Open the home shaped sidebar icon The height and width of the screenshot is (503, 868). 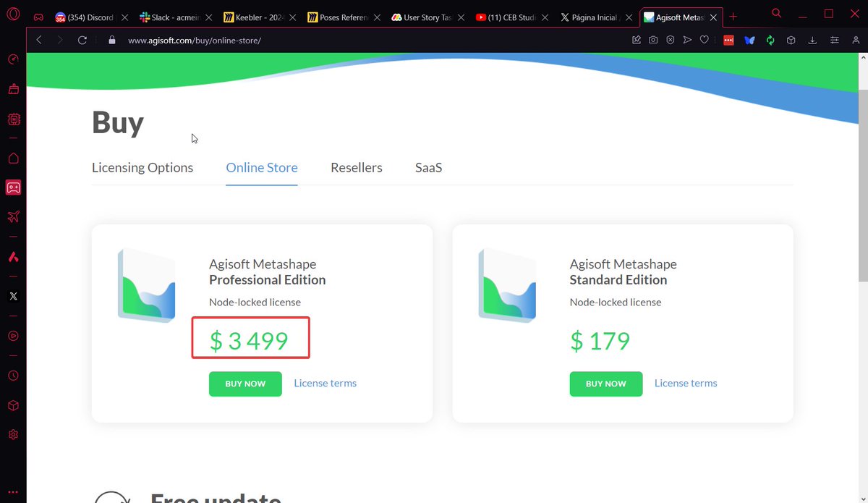[x=13, y=158]
